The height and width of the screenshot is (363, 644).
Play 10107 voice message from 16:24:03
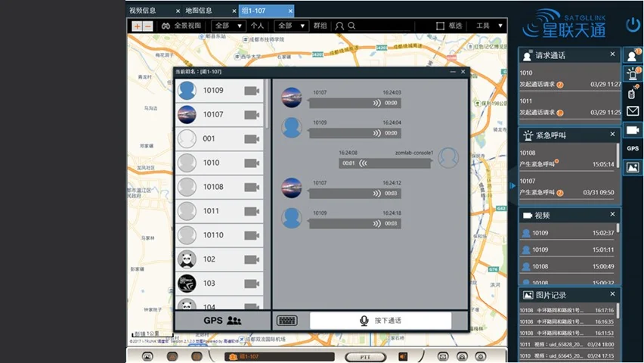click(x=355, y=103)
